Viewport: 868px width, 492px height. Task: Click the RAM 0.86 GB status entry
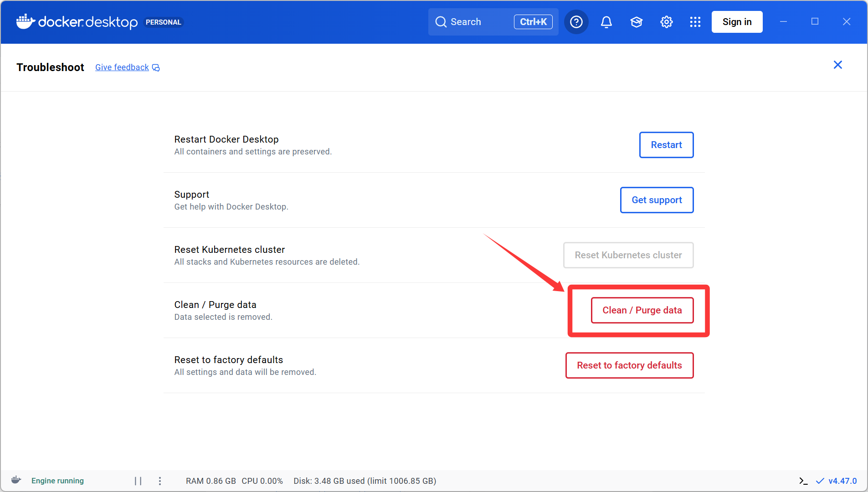pyautogui.click(x=211, y=481)
